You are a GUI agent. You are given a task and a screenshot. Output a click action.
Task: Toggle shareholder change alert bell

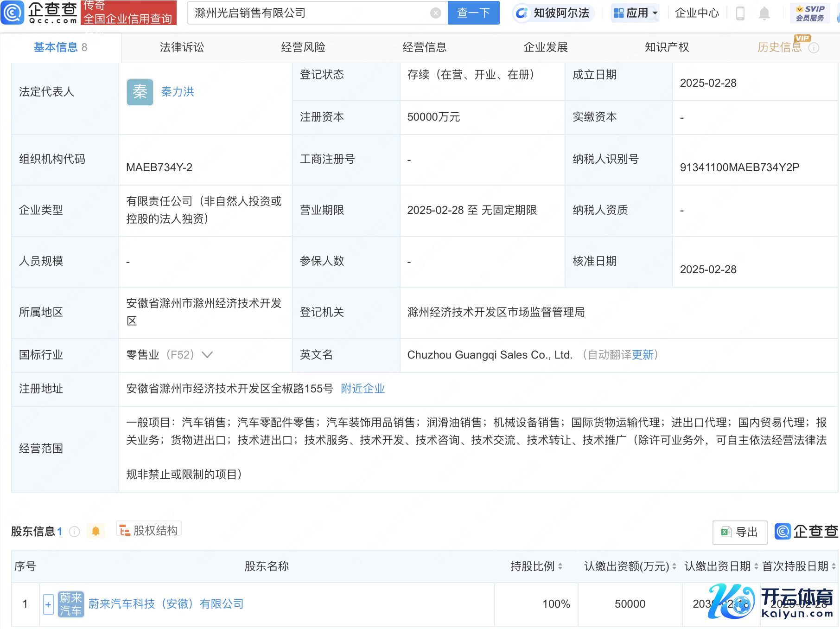pyautogui.click(x=96, y=531)
